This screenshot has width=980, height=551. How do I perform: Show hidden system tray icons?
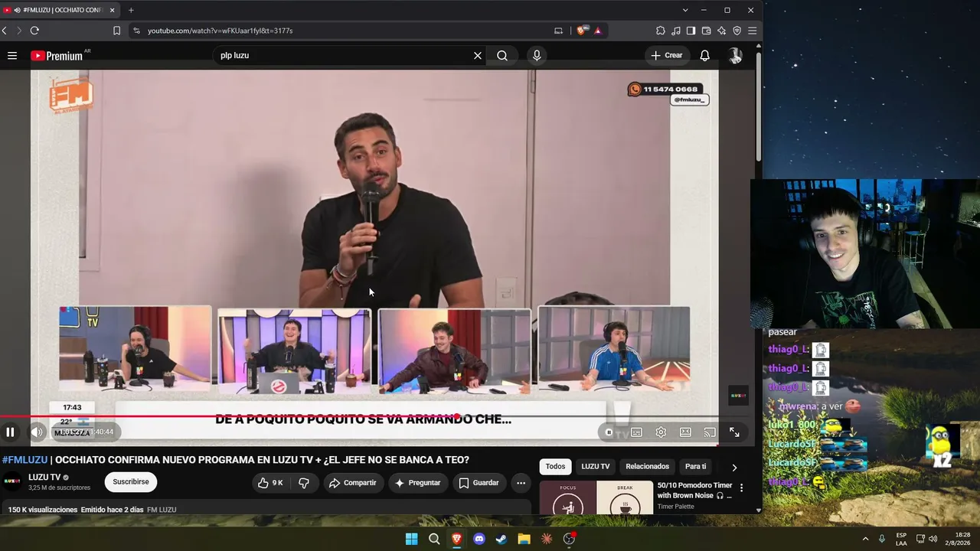(x=866, y=539)
